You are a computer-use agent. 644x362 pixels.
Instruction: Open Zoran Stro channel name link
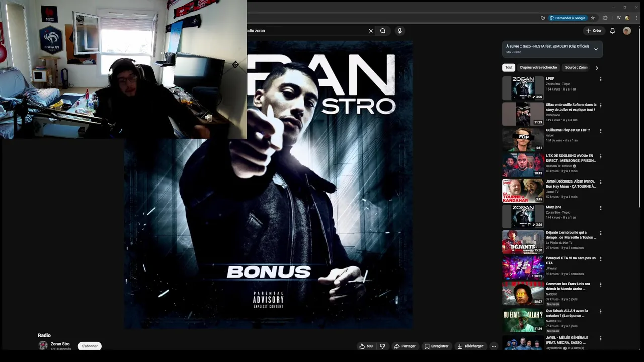[60, 344]
